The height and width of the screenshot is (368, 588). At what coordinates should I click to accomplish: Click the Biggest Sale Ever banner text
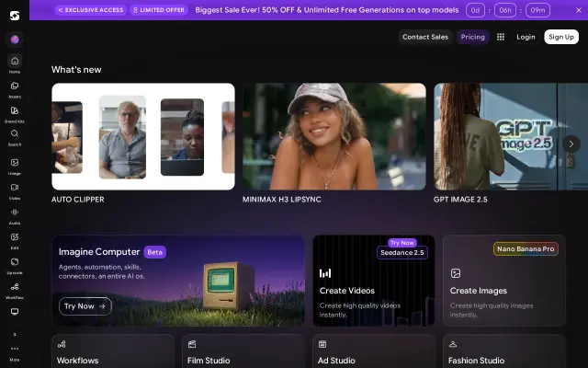327,10
